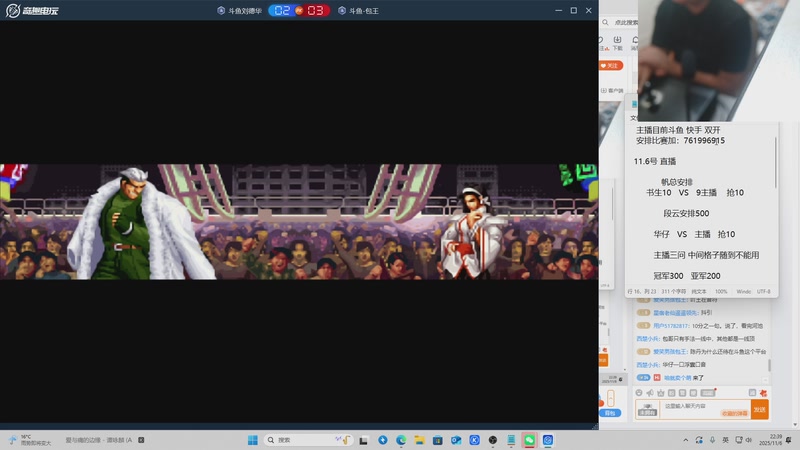Click chat message from 用户51782817

[x=700, y=326]
